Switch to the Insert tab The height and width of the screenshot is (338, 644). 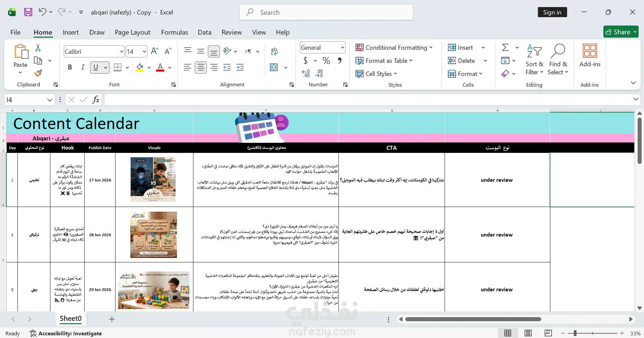pyautogui.click(x=71, y=32)
